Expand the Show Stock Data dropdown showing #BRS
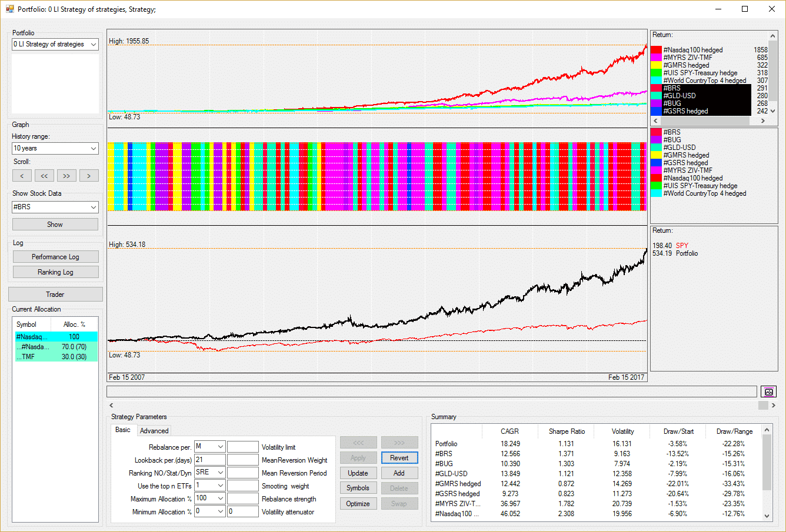Screen dimensions: 786x532 [x=55, y=207]
